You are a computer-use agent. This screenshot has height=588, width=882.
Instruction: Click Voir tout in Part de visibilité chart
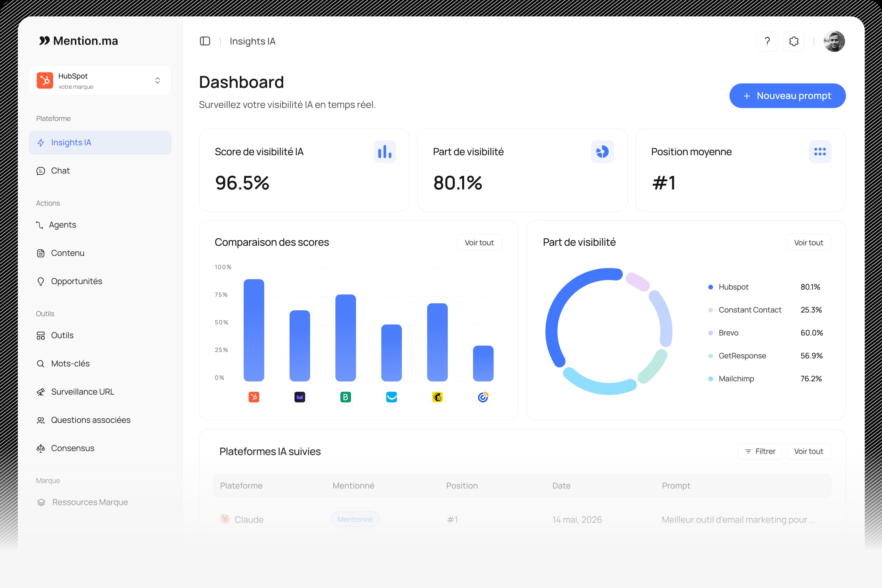pyautogui.click(x=808, y=242)
